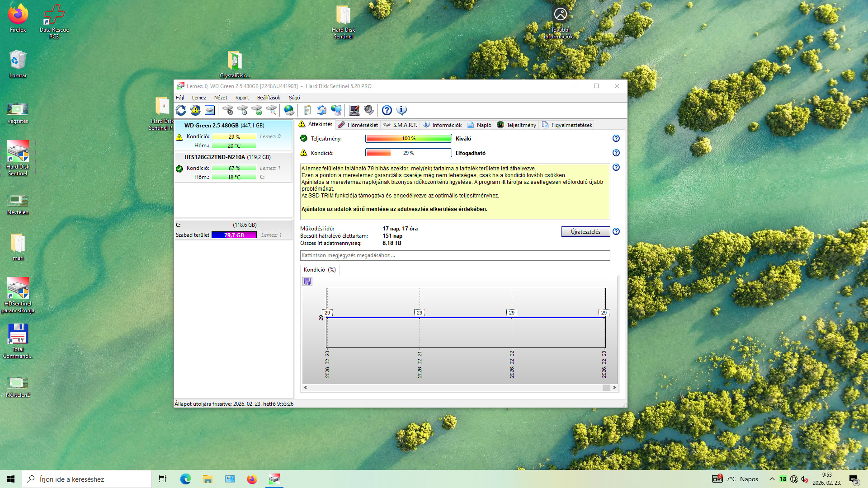Image resolution: width=868 pixels, height=488 pixels.
Task: Click the globe with disk toolbar icon
Action: [289, 110]
